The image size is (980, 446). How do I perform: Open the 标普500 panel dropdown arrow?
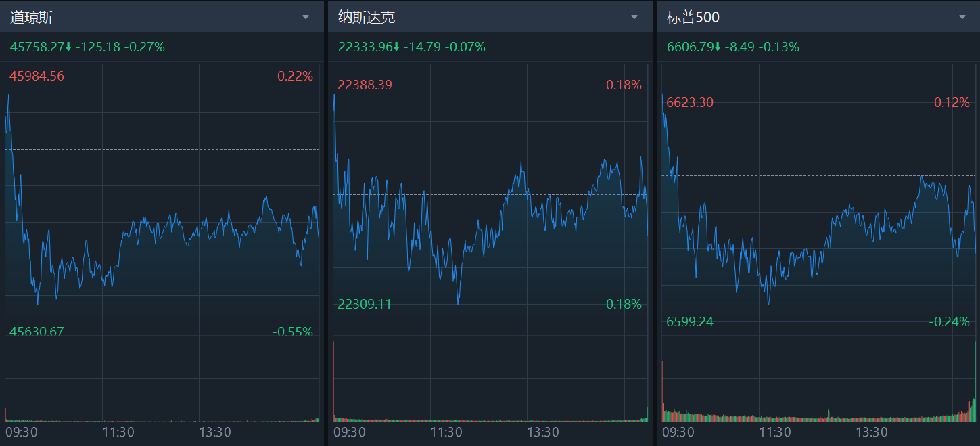tap(962, 17)
